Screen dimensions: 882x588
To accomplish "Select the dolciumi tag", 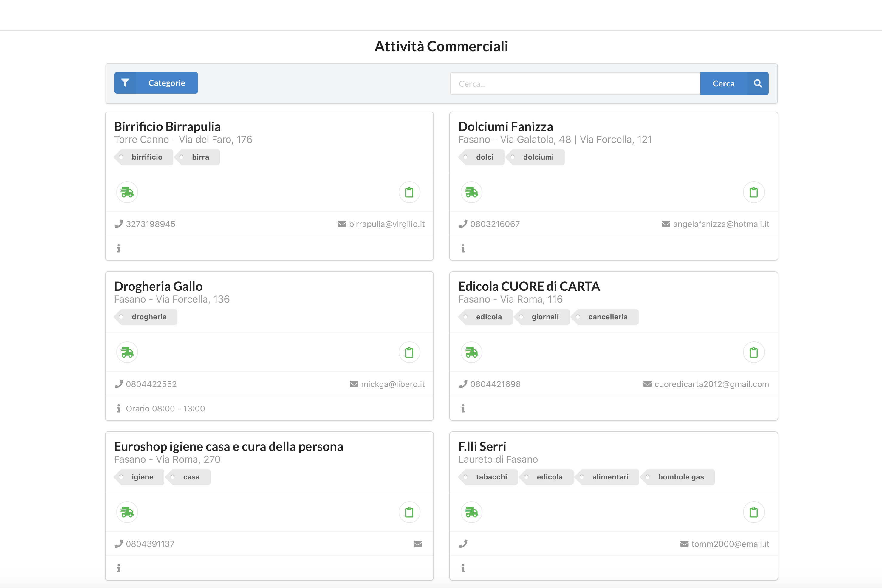I will click(535, 157).
